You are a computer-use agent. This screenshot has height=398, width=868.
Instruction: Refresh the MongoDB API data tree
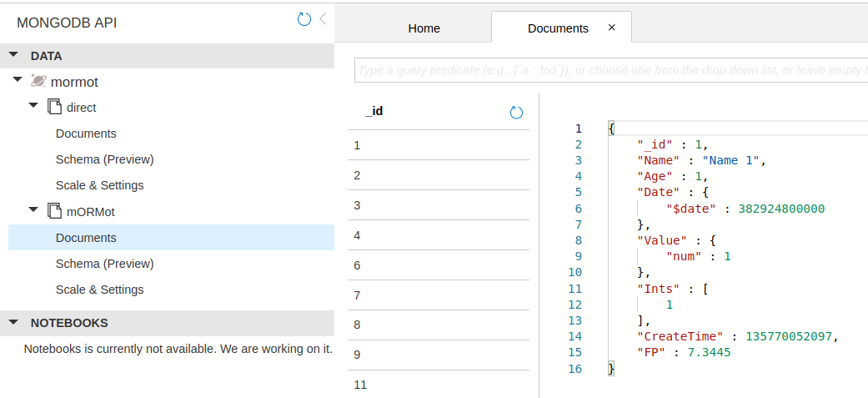coord(304,20)
